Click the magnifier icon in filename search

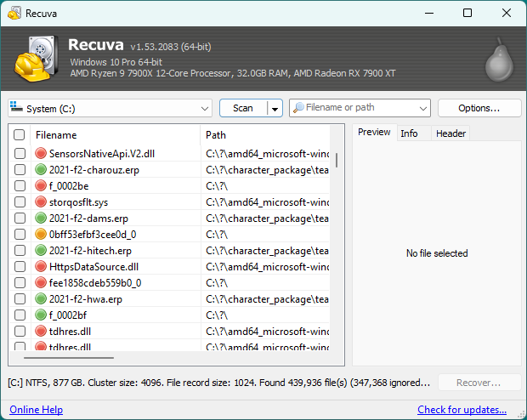[298, 108]
